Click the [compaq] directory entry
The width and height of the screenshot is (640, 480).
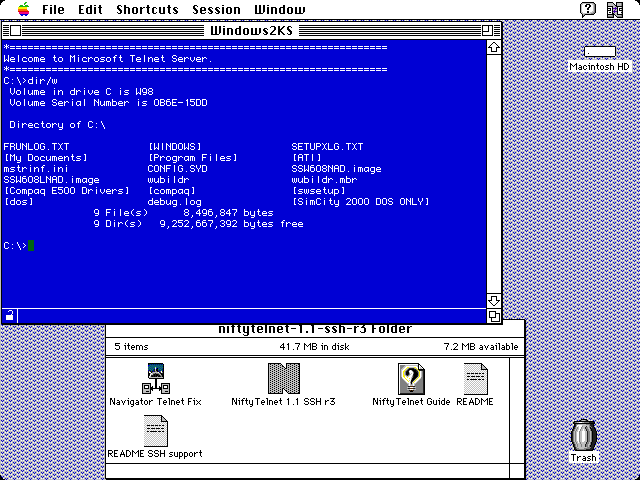tap(171, 191)
